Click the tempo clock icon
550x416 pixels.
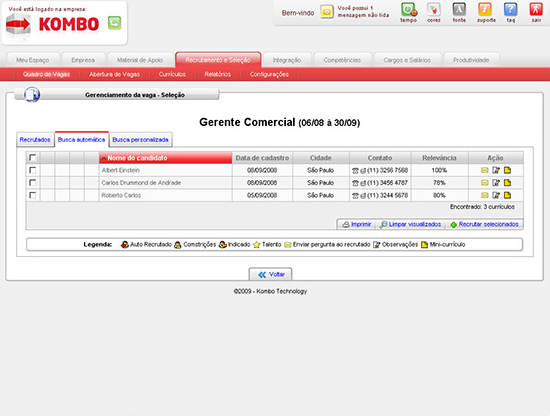click(409, 10)
